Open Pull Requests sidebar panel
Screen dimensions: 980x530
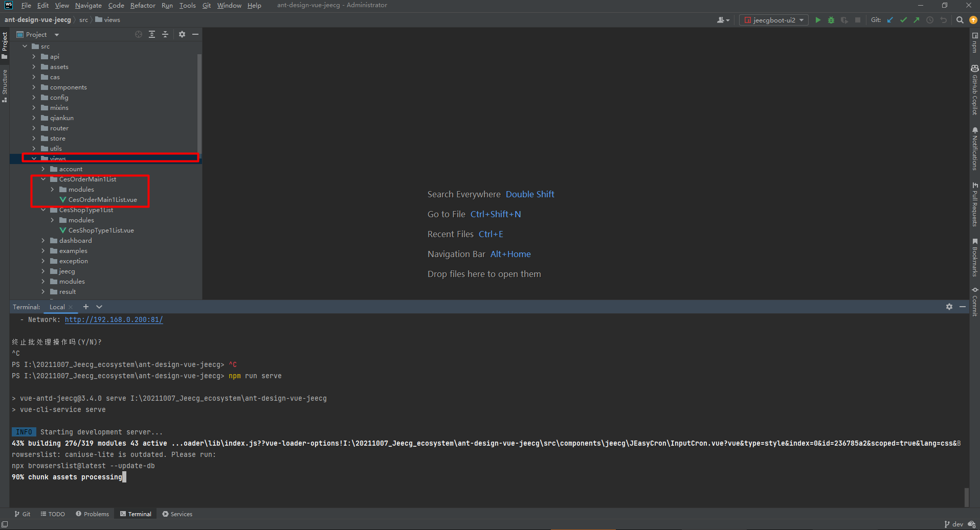coord(975,204)
